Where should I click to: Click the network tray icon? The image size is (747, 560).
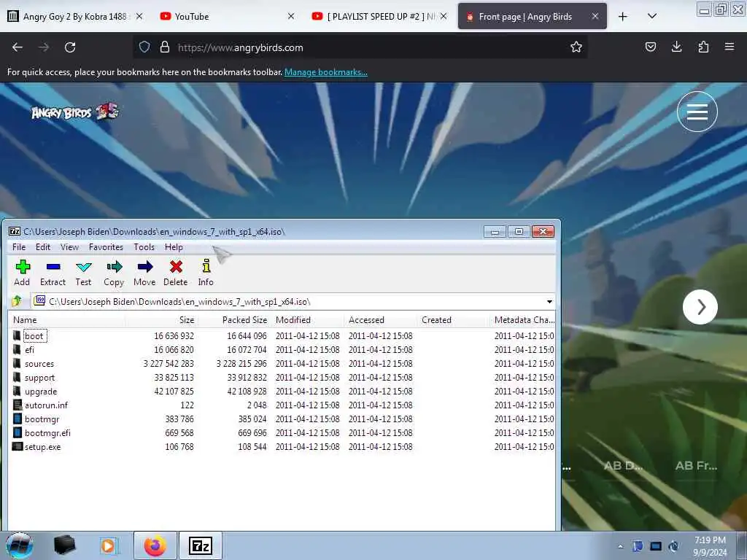656,546
